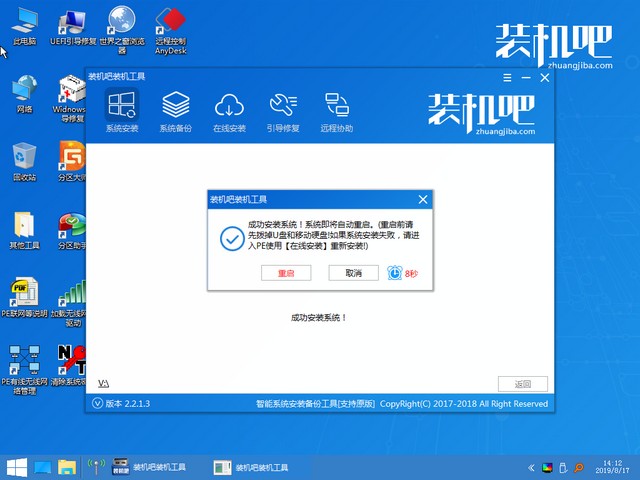Open the 在线安装 (Online Install) cloud icon
Image resolution: width=640 pixels, height=480 pixels.
pos(229,104)
